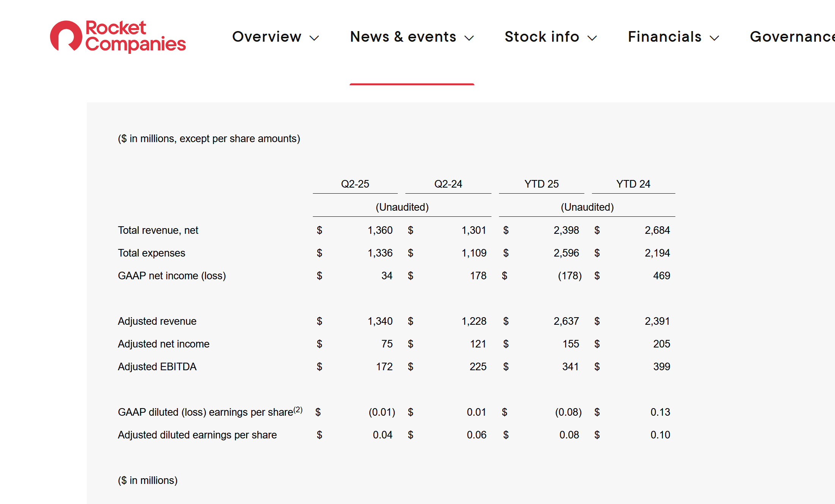Expand the News & events chevron
Screen dimensions: 835x504
(469, 38)
